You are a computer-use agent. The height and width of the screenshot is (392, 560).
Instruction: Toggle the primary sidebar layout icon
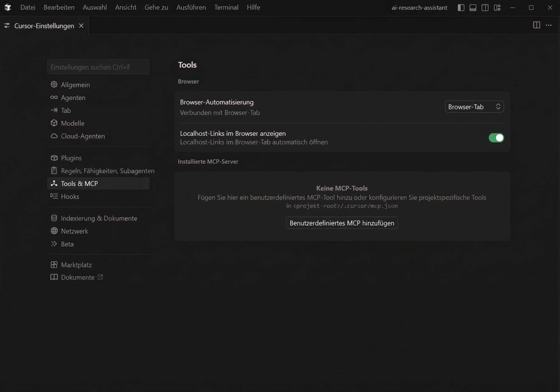(x=461, y=7)
